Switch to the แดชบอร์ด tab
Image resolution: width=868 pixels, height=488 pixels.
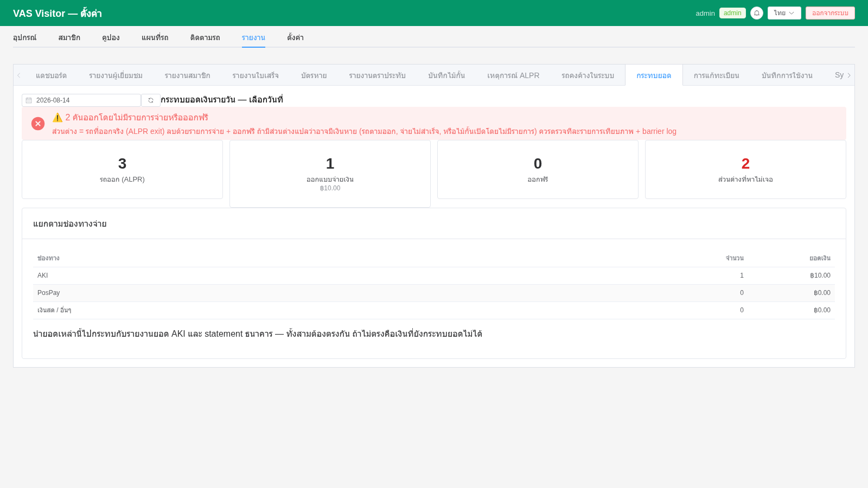coord(51,75)
